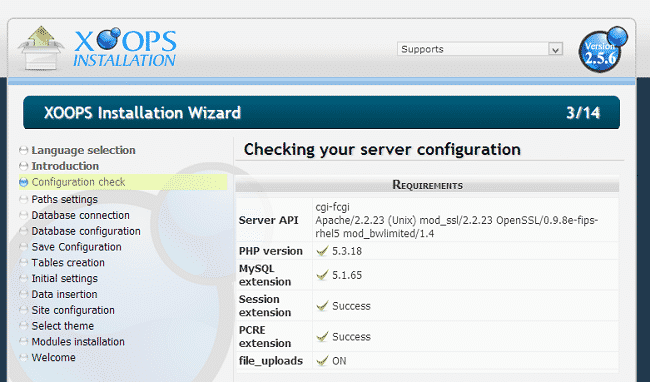Click the Version 2.5.6 globe badge
650x382 pixels.
603,49
